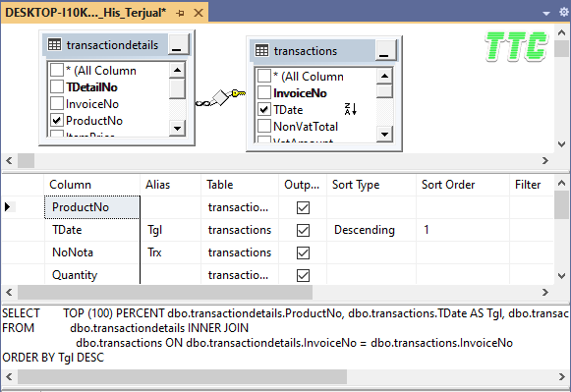Image resolution: width=571 pixels, height=392 pixels.
Task: Select the ProductNo column cell
Action: (92, 207)
